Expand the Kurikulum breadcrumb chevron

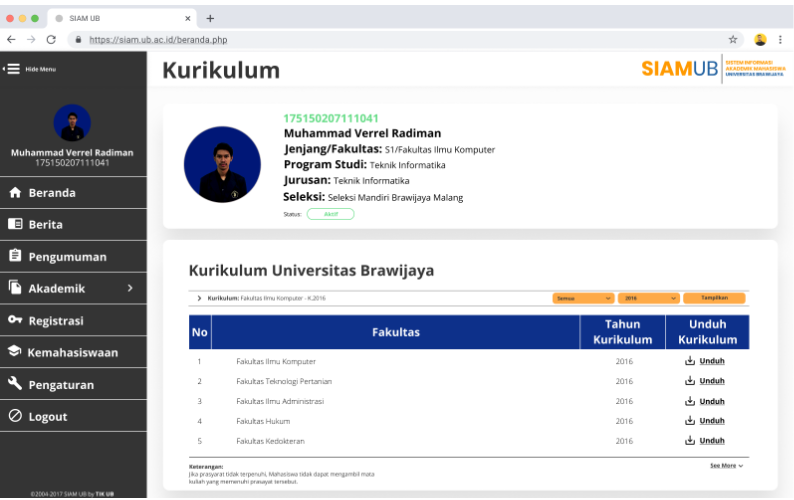pos(200,298)
